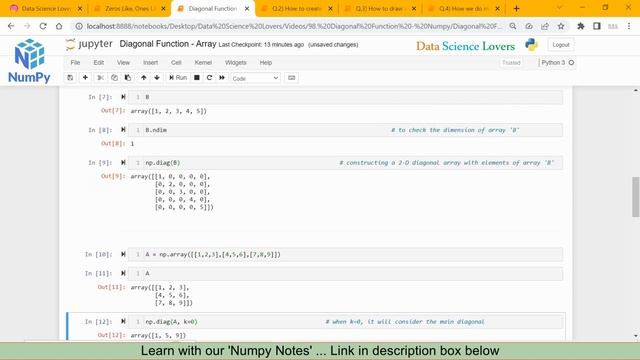Run the selected cell
This screenshot has width=640, height=360.
click(x=178, y=78)
